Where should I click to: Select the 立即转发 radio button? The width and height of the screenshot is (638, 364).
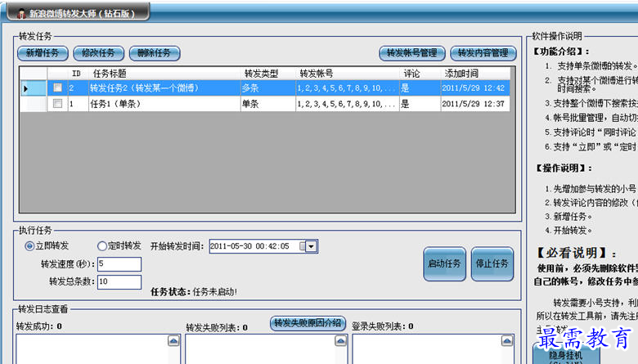point(29,245)
